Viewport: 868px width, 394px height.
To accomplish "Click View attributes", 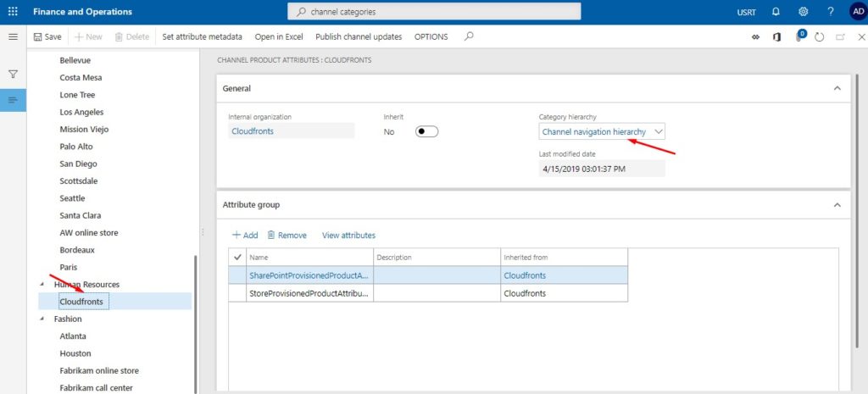I will click(348, 236).
